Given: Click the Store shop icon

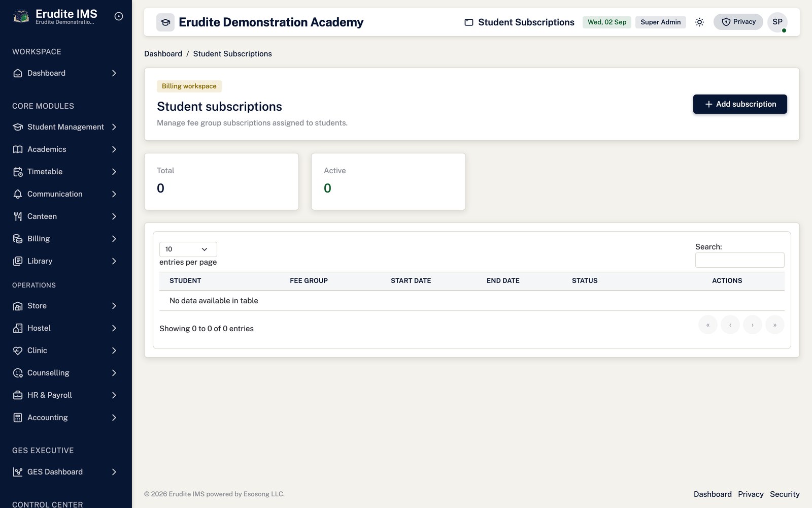Looking at the screenshot, I should 18,306.
